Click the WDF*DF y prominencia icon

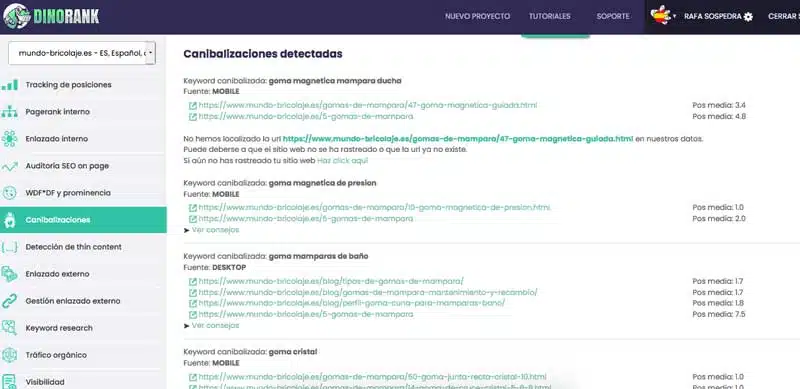(10, 193)
